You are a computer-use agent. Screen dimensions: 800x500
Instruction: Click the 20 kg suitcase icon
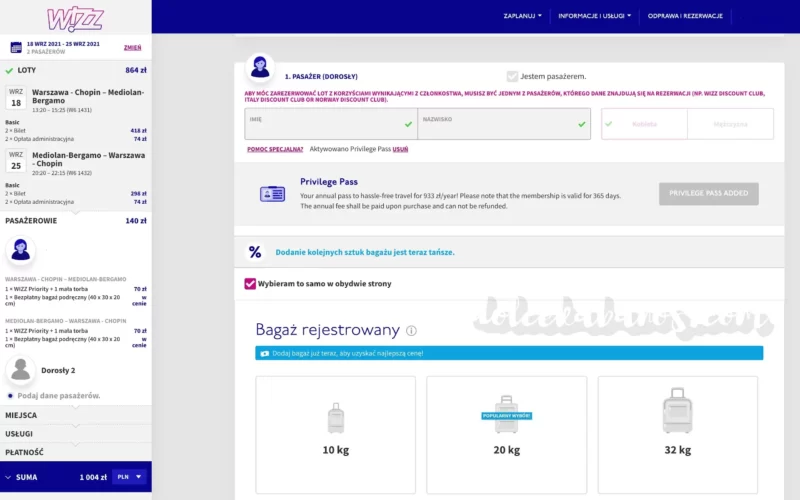tap(507, 414)
